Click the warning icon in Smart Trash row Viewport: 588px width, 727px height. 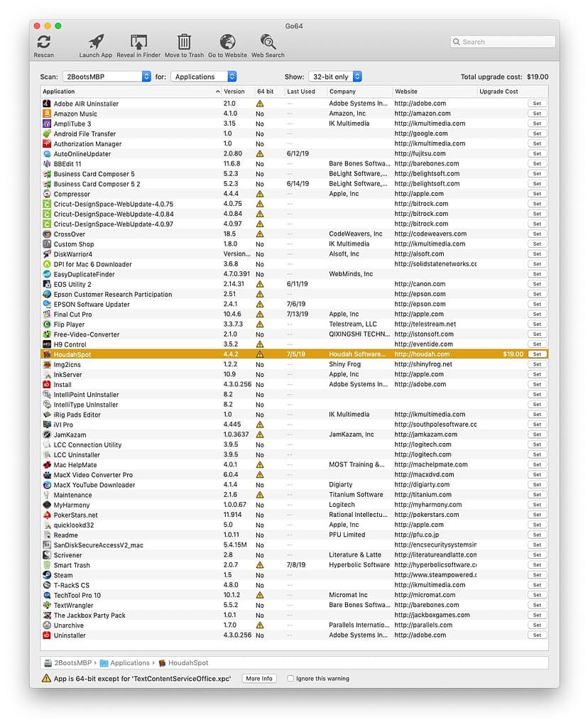point(260,564)
